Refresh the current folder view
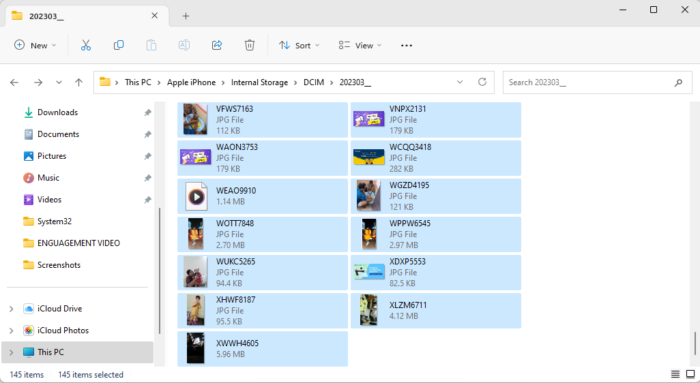700x383 pixels. tap(482, 82)
